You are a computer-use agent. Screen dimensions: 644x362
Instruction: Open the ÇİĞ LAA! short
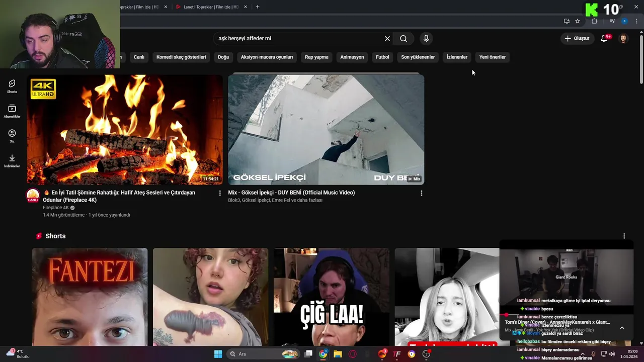(332, 297)
